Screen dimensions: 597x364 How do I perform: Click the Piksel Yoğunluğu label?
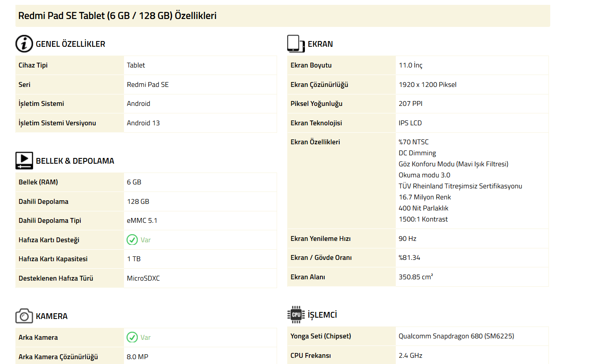click(316, 104)
